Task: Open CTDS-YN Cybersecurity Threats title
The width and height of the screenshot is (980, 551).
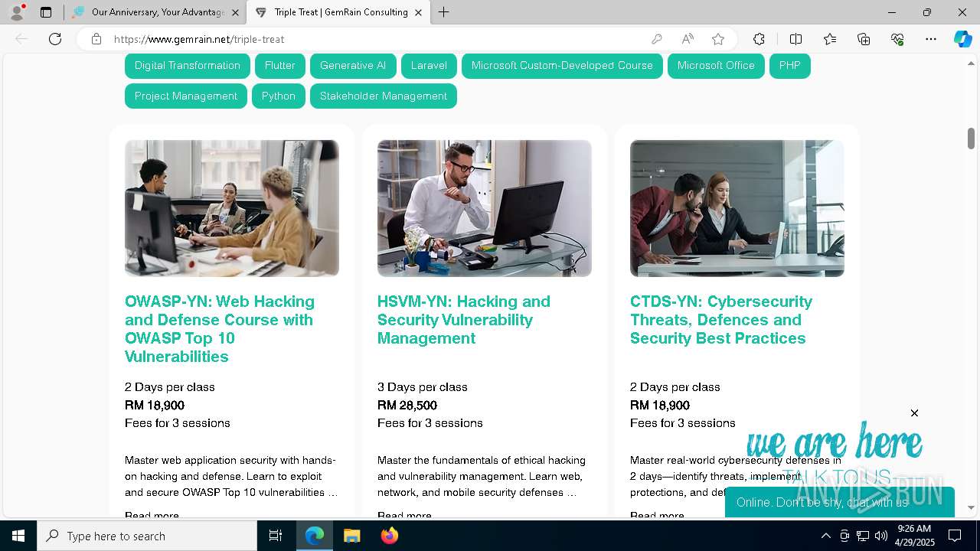Action: tap(721, 320)
